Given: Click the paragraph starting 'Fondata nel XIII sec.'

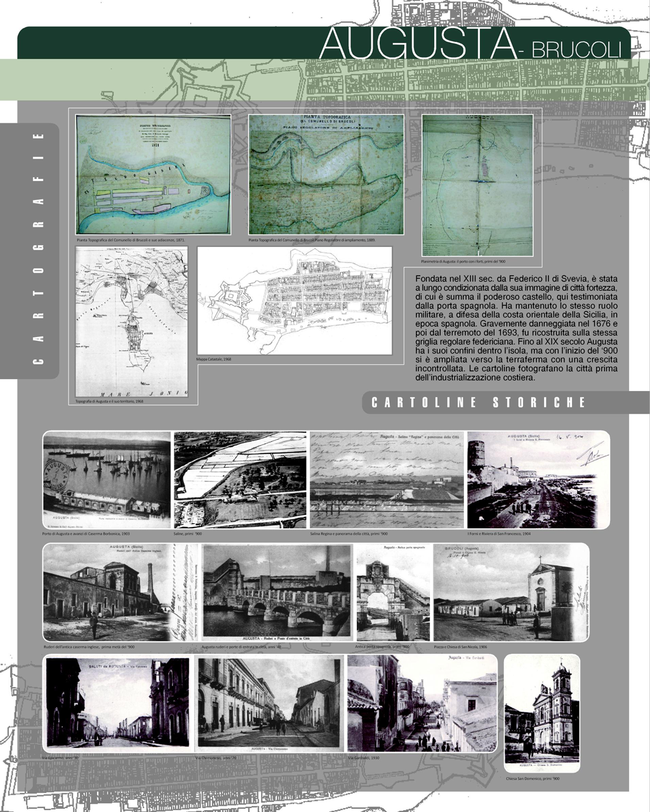Looking at the screenshot, I should coord(516,328).
